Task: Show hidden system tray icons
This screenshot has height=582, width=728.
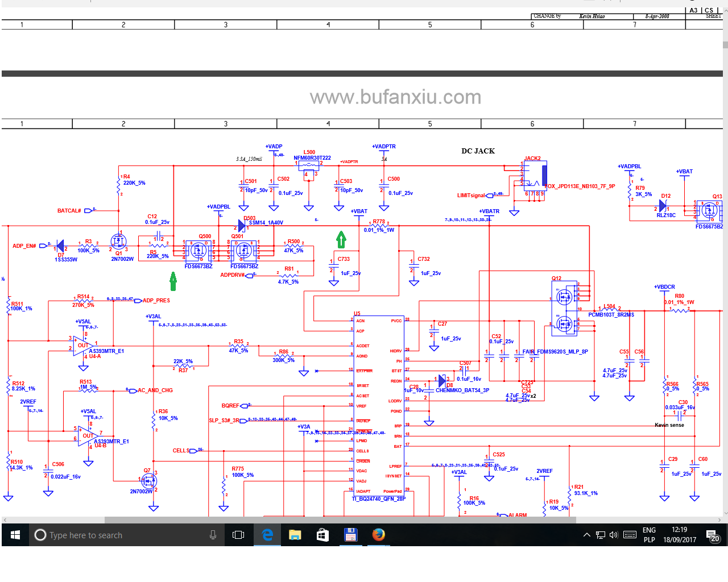Action: point(586,535)
